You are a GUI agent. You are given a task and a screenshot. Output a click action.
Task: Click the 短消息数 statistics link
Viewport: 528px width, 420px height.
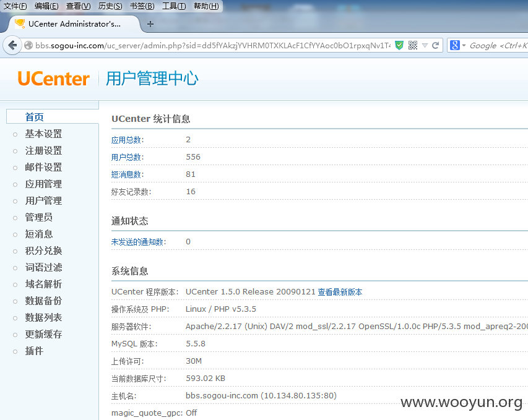point(126,174)
